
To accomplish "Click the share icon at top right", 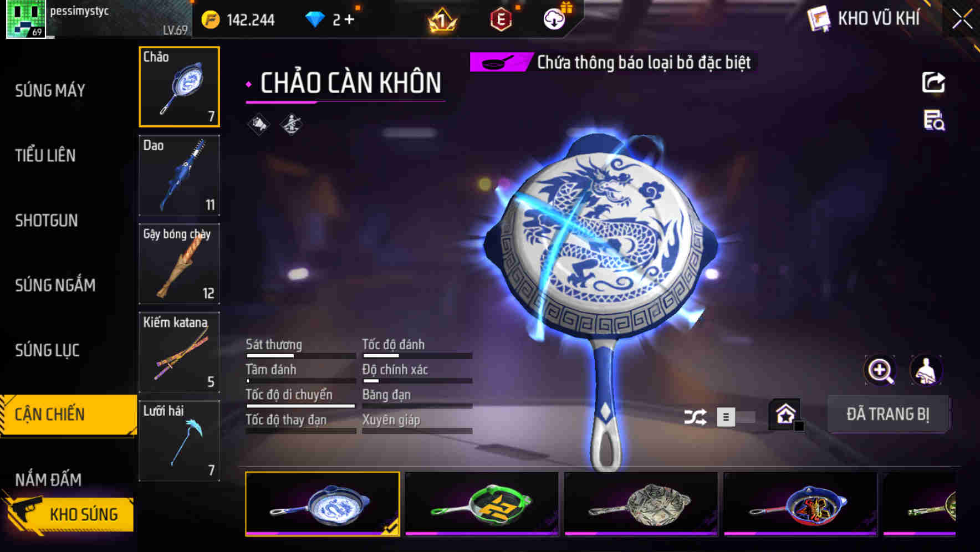I will (x=933, y=83).
